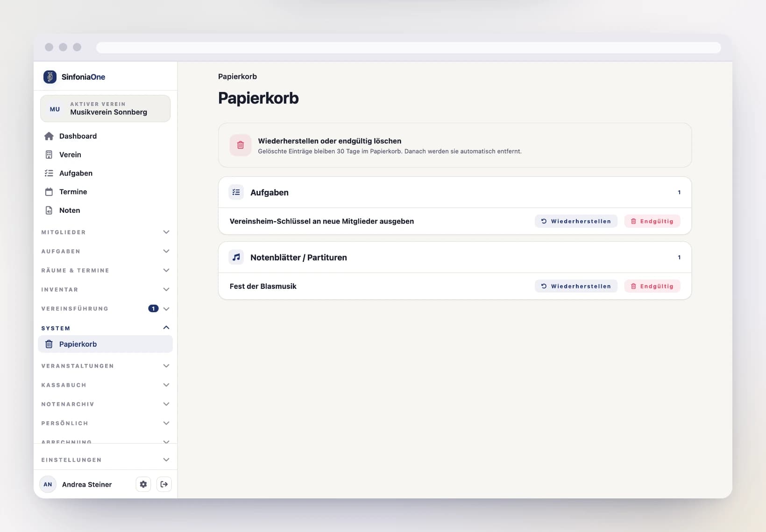Viewport: 766px width, 532px height.
Task: Select Noten in the sidebar
Action: point(106,210)
